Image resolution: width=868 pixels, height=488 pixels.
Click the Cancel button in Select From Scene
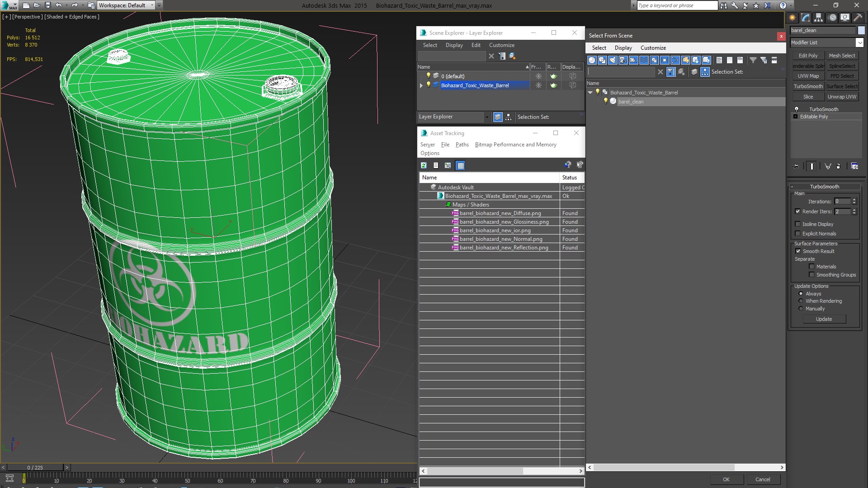pos(763,479)
